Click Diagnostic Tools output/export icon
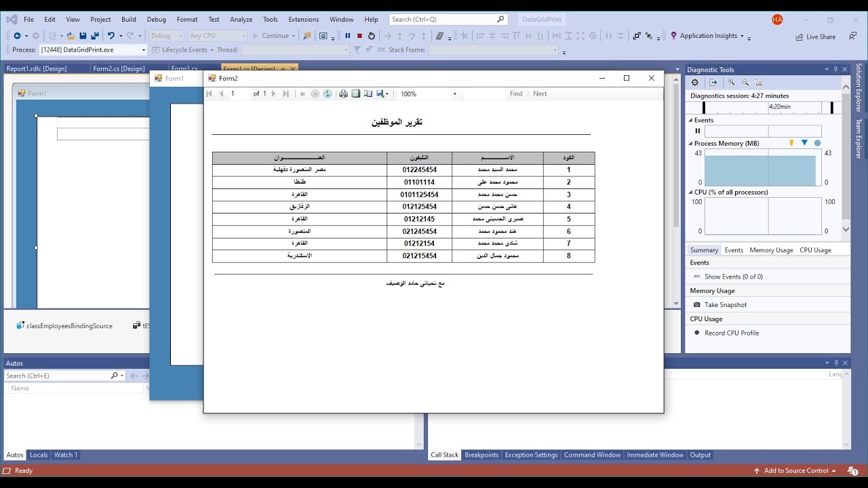The width and height of the screenshot is (868, 488). [x=713, y=83]
